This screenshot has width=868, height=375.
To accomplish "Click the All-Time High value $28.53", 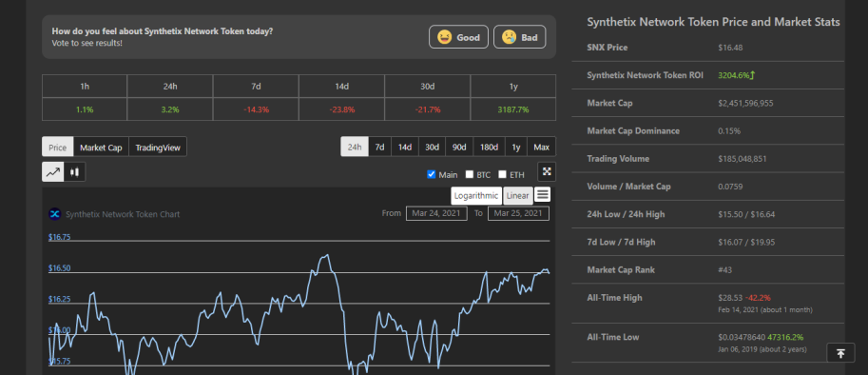I will (730, 298).
